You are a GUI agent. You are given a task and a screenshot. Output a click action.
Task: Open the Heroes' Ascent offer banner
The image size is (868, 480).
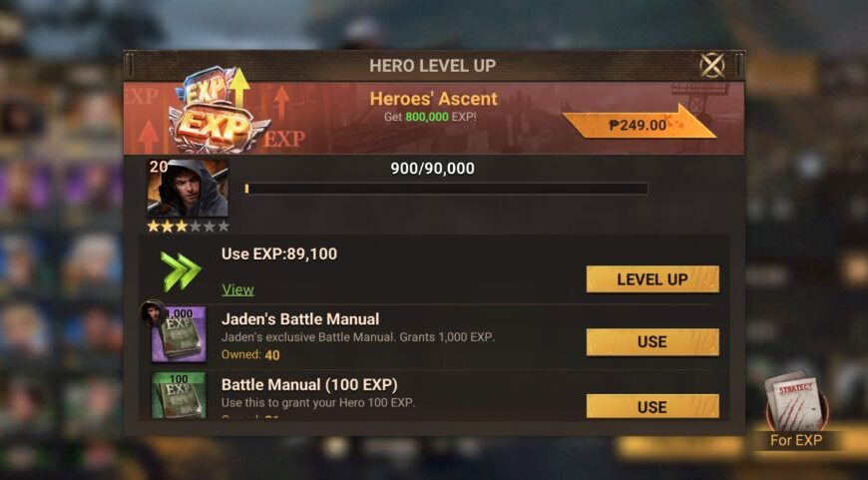(x=433, y=119)
